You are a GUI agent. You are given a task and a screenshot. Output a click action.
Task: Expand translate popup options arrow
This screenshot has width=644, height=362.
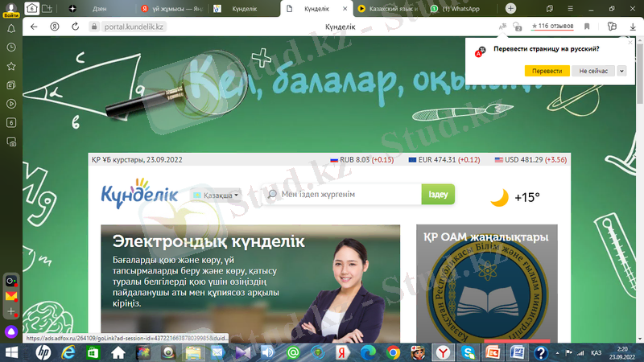coord(621,71)
